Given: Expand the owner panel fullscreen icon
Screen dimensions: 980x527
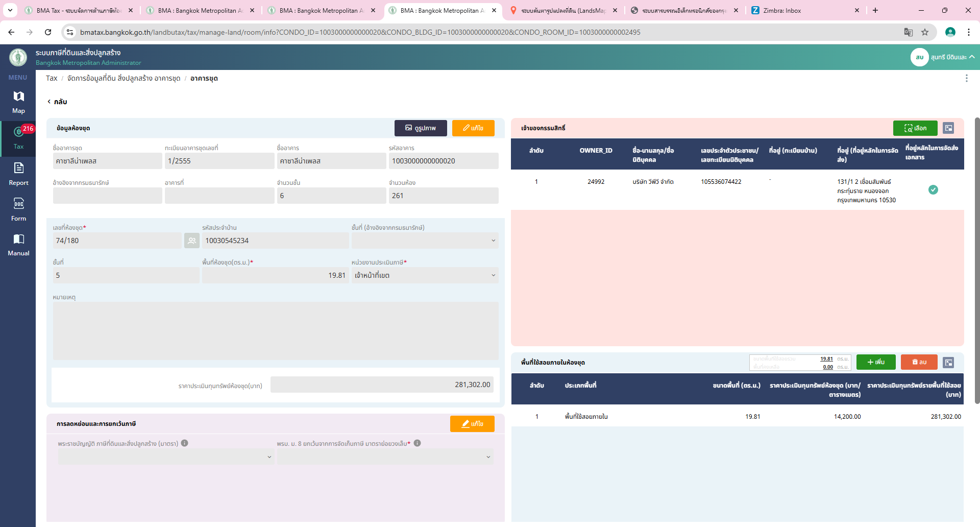Looking at the screenshot, I should coord(948,128).
